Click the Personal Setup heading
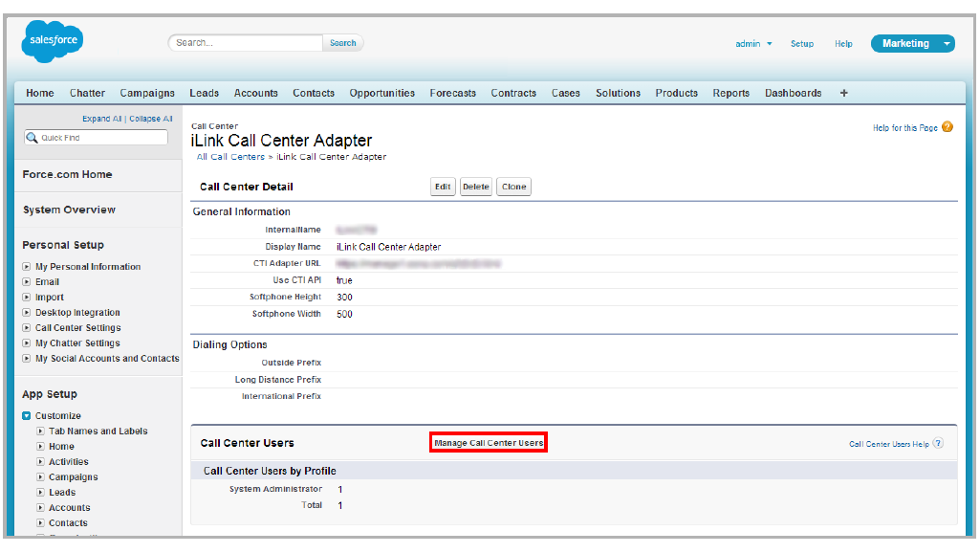980x553 pixels. (x=63, y=245)
